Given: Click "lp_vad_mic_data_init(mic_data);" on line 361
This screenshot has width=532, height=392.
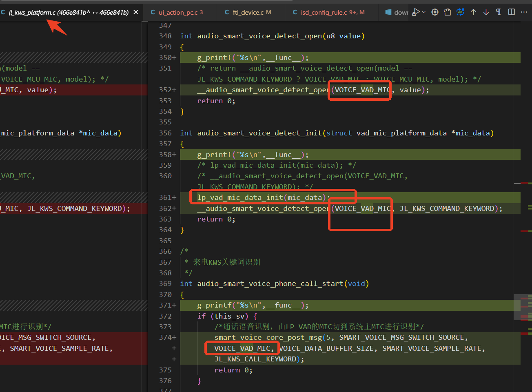Looking at the screenshot, I should pos(264,197).
